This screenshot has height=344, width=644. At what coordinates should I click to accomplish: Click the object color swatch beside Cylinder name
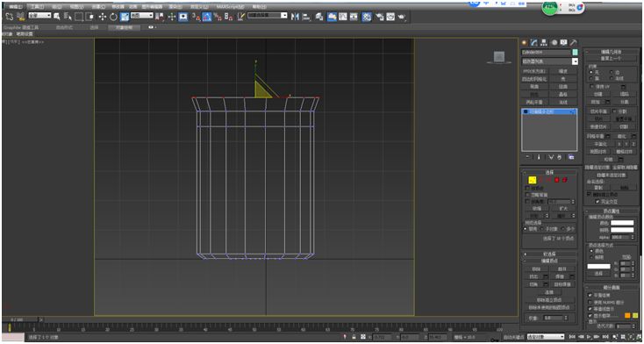pyautogui.click(x=575, y=52)
